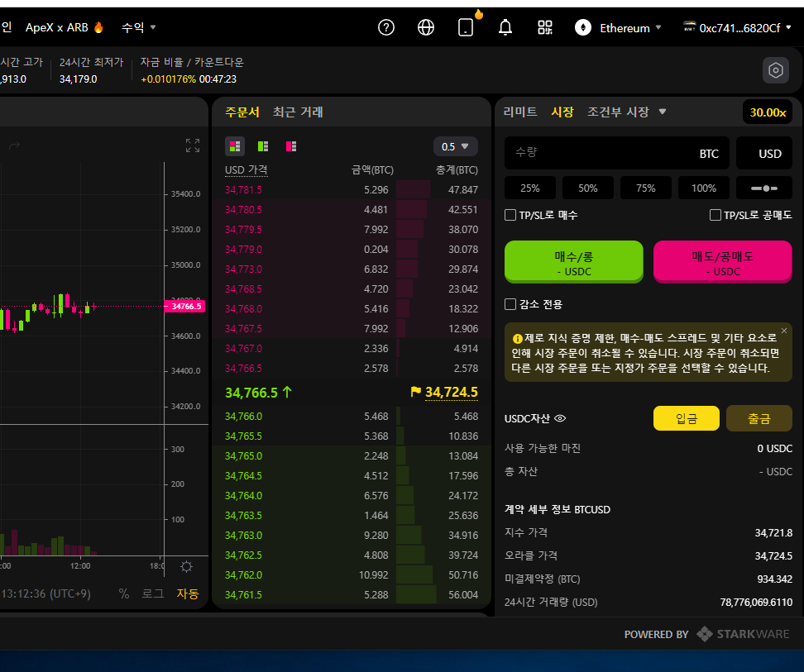Open the chart settings gear icon
The image size is (804, 672).
187,566
